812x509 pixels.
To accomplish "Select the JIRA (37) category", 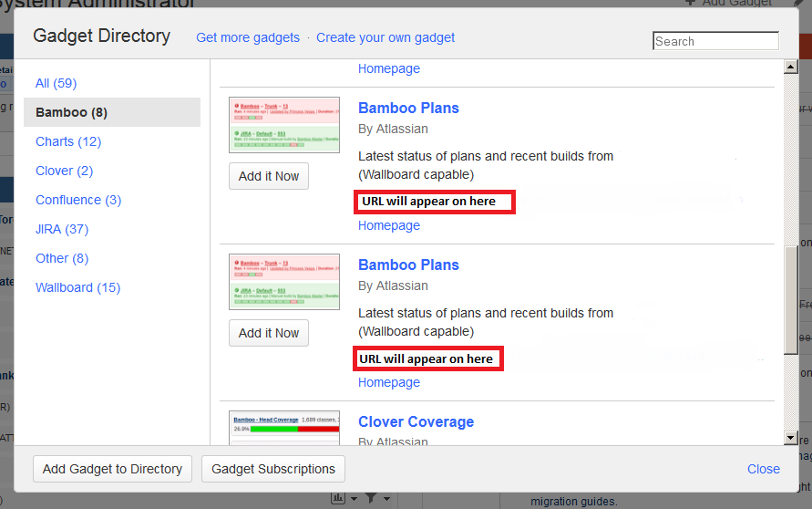I will 62,229.
